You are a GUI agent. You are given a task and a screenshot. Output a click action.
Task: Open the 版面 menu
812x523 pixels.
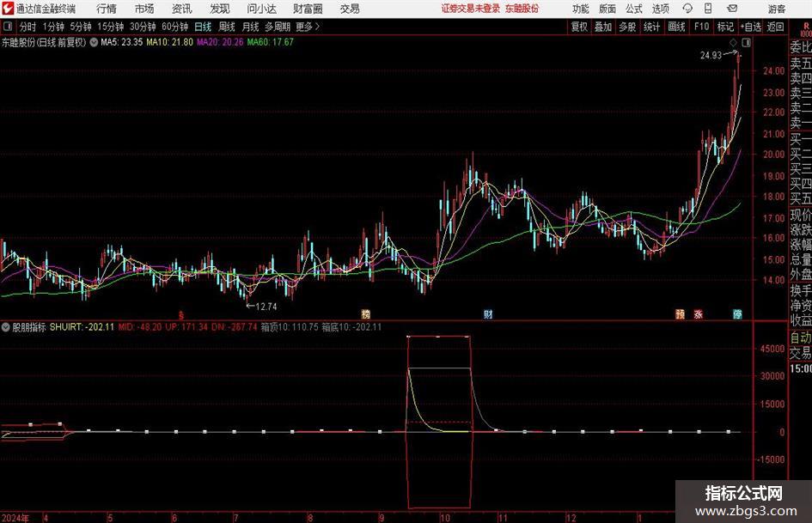point(607,9)
